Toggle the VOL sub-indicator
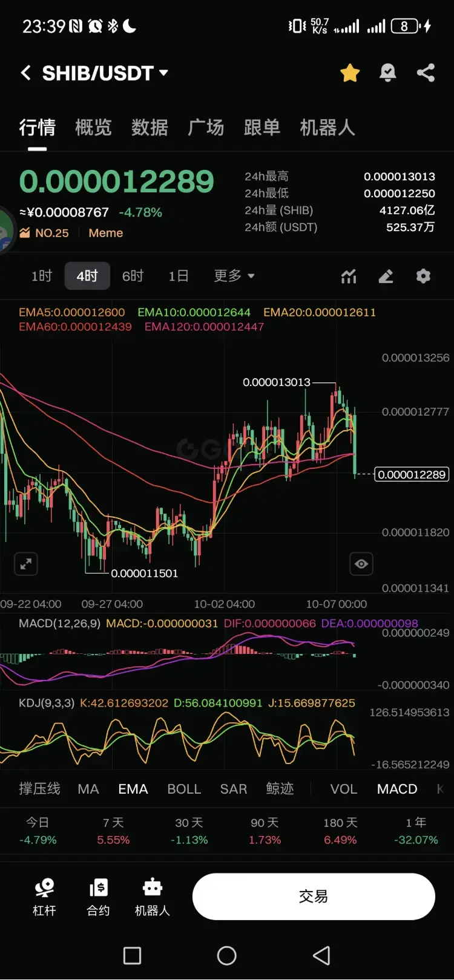This screenshot has height=980, width=454. (x=344, y=789)
